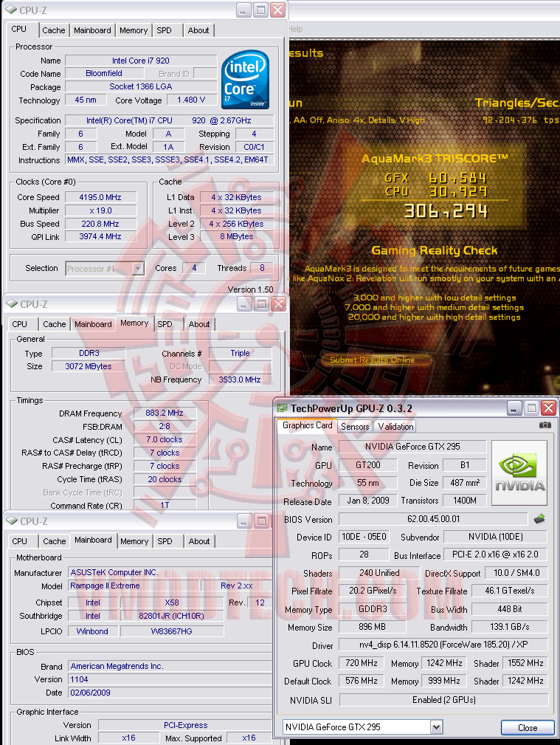Click the Driver nv4_disp ForceWare value

coord(443,645)
